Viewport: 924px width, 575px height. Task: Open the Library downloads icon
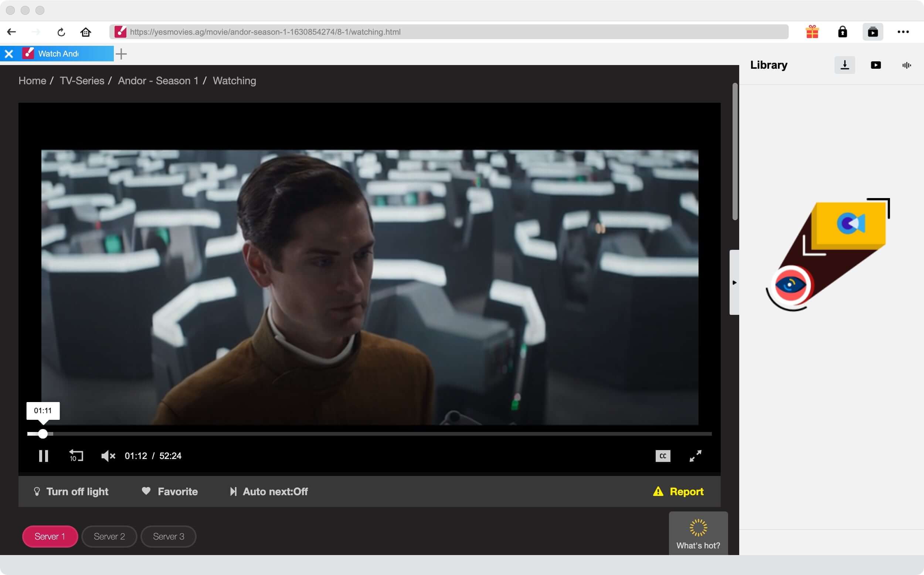[845, 65]
